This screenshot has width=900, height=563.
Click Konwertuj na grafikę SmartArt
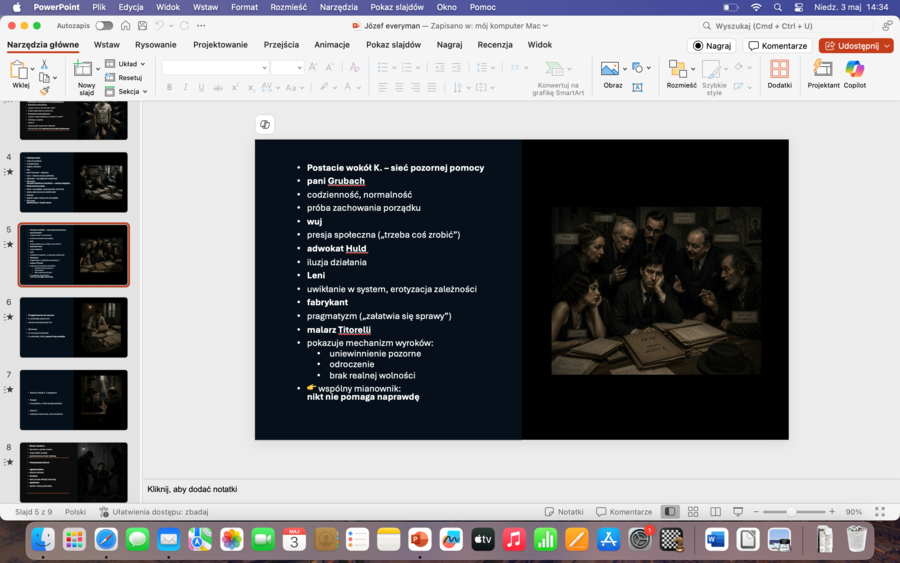(557, 77)
